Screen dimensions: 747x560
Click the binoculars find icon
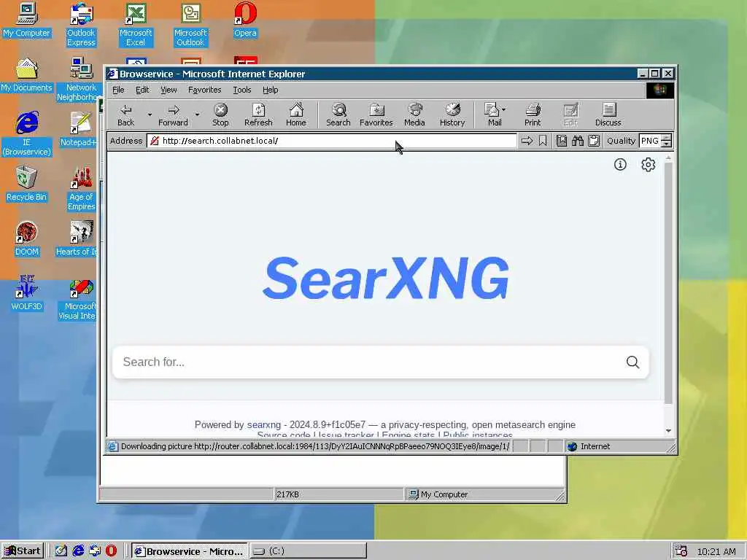pos(578,141)
